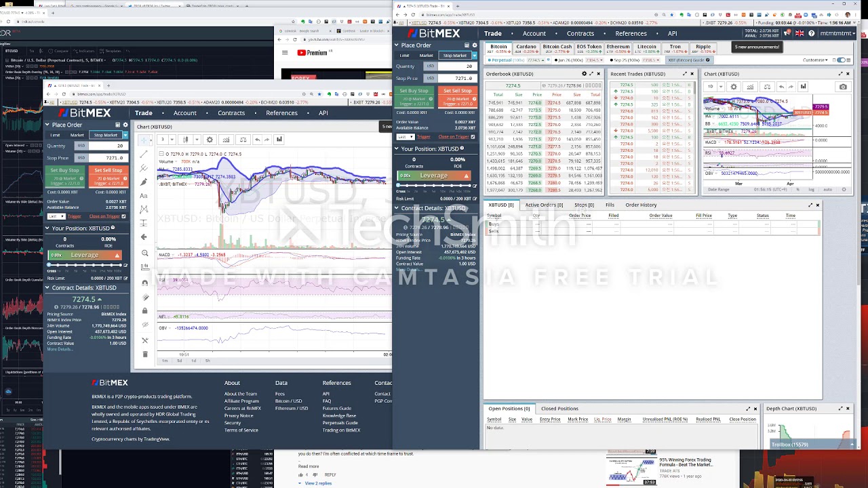
Task: Select pattern tool in left chart toolbar
Action: [x=144, y=209]
